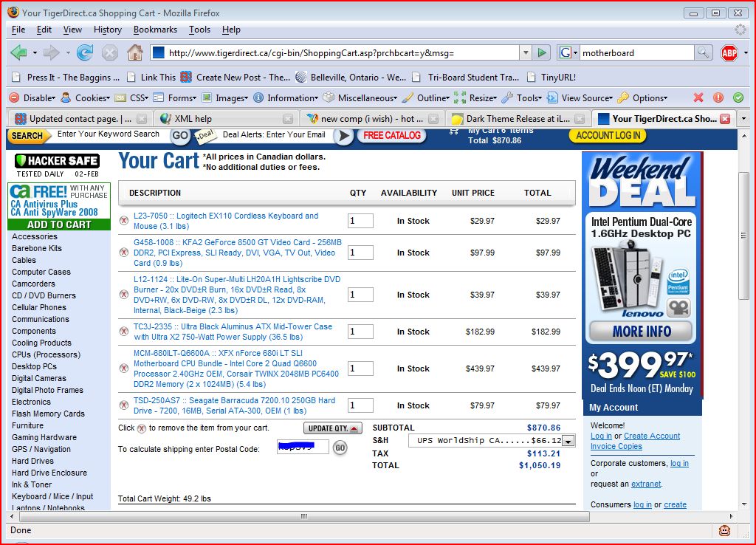The height and width of the screenshot is (545, 756).
Task: Expand the address bar URL history dropdown
Action: pos(525,52)
